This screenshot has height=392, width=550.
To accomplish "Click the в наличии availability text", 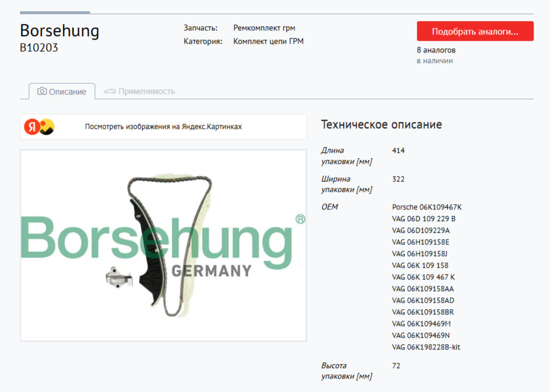I will click(x=434, y=61).
